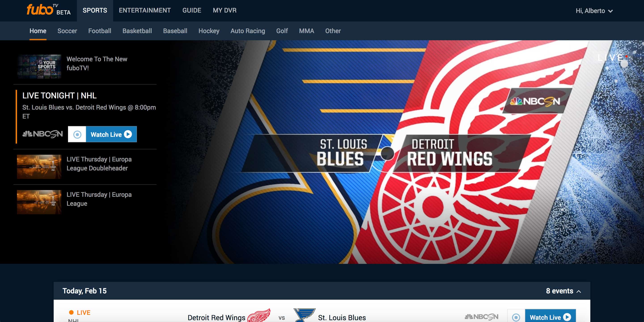Open the GUIDE menu item

point(192,10)
